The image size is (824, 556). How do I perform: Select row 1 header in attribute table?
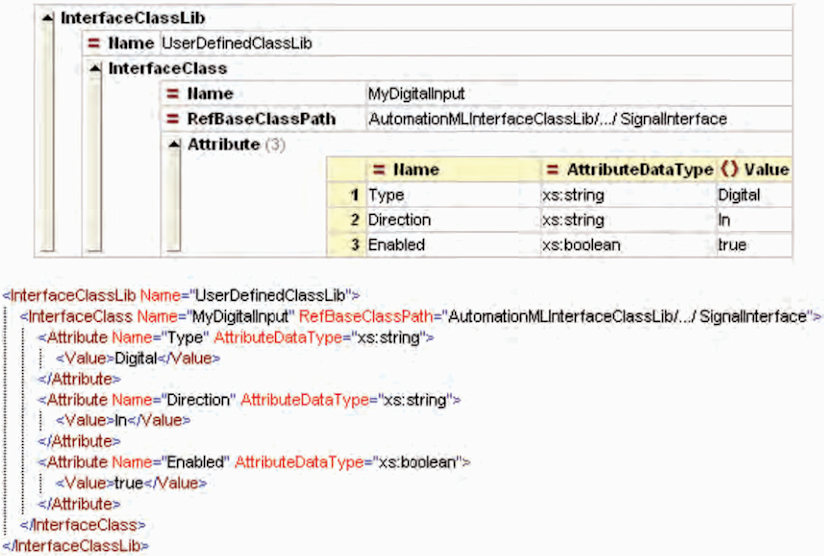tap(346, 195)
